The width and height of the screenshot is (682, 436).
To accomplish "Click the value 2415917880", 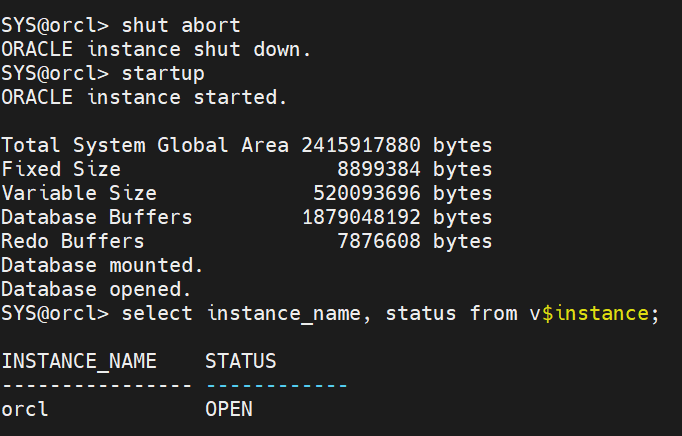I will (x=361, y=145).
